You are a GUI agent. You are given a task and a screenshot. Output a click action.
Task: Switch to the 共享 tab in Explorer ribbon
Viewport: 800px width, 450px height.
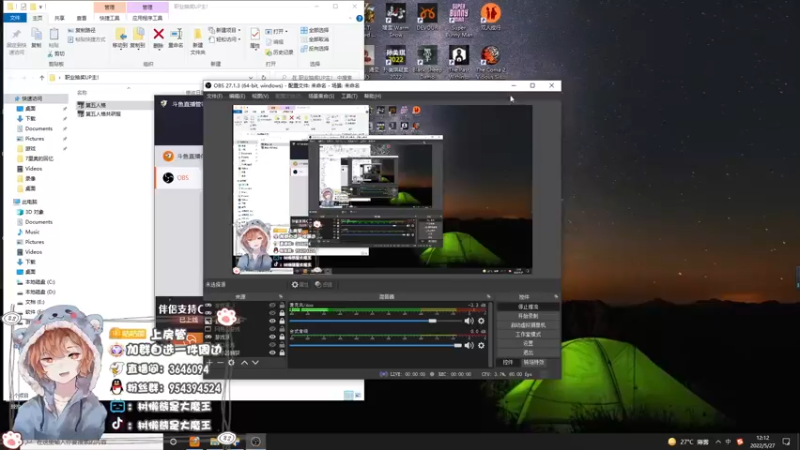(60, 18)
